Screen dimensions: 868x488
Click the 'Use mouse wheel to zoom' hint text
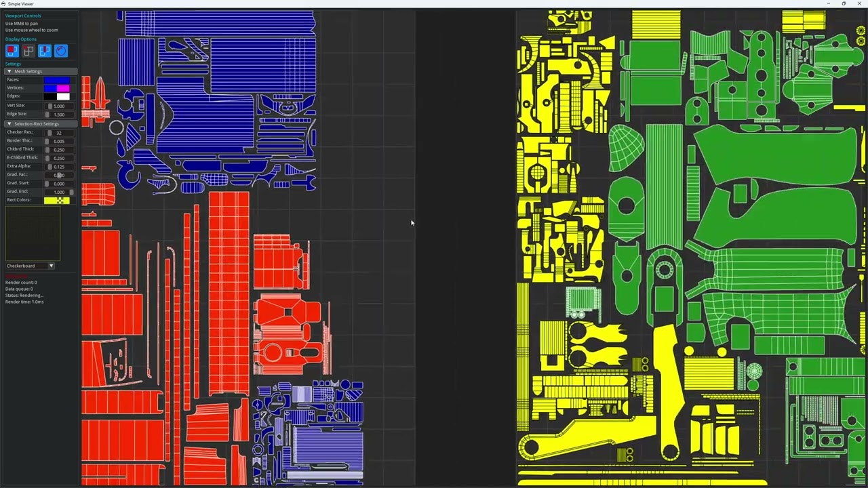(x=32, y=30)
